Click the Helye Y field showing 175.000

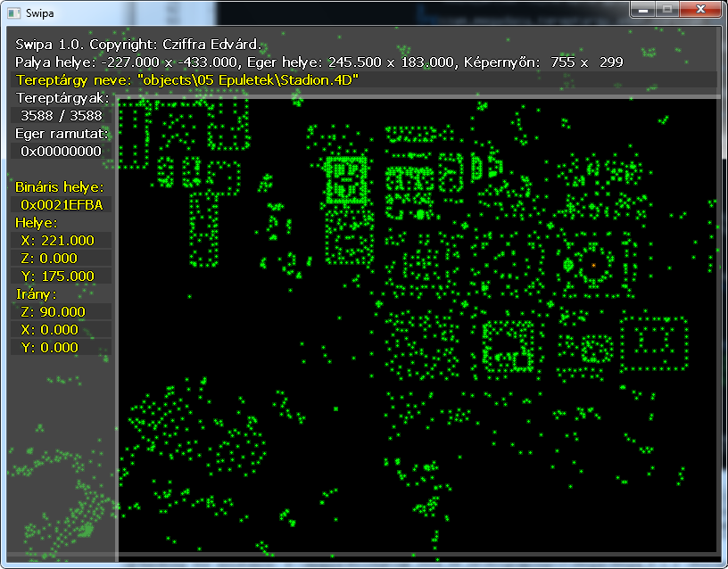pos(61,276)
